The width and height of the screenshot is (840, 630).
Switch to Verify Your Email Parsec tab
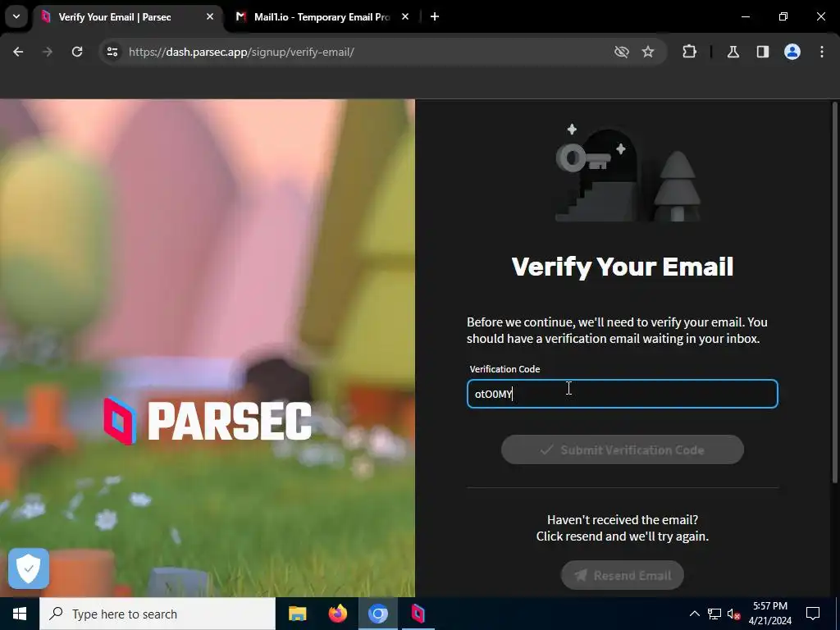click(x=129, y=17)
